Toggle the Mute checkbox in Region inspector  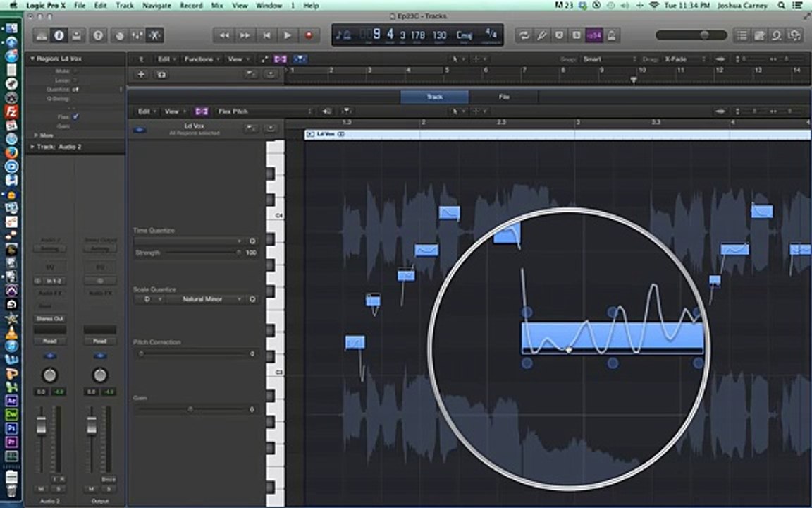pos(75,71)
